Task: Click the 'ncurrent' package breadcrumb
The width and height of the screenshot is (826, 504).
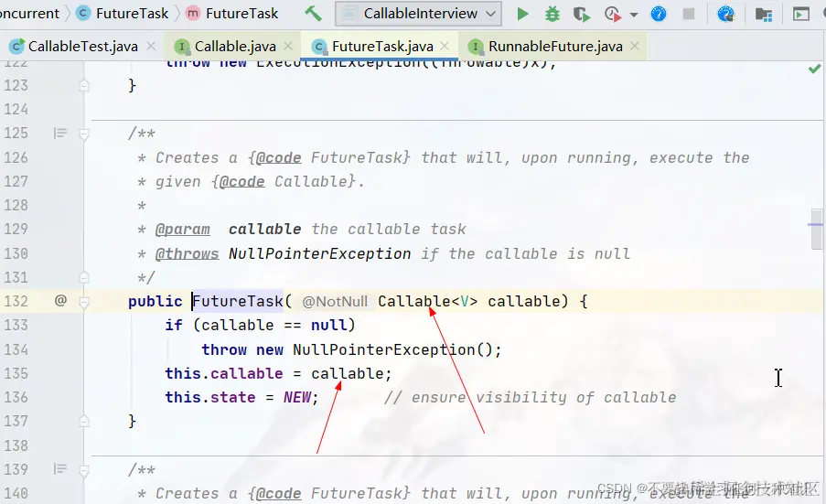Action: coord(29,13)
